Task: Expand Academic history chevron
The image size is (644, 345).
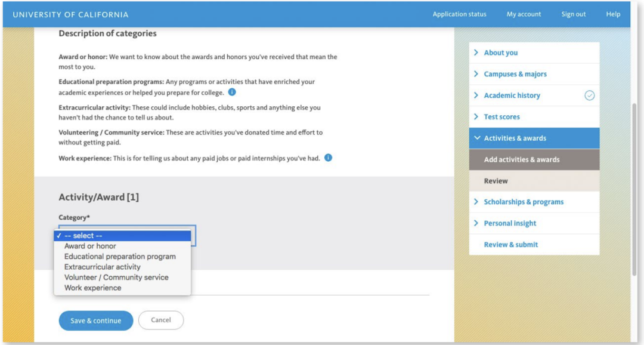Action: point(476,95)
